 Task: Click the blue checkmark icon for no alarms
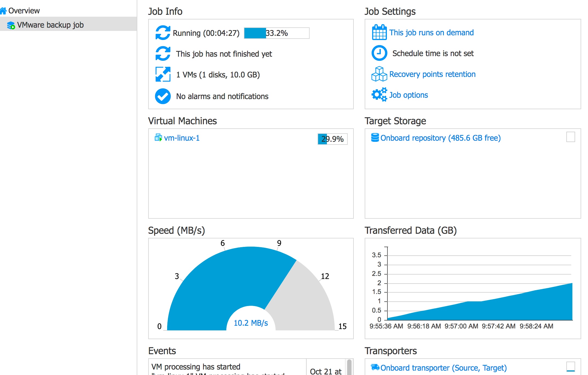pyautogui.click(x=163, y=96)
